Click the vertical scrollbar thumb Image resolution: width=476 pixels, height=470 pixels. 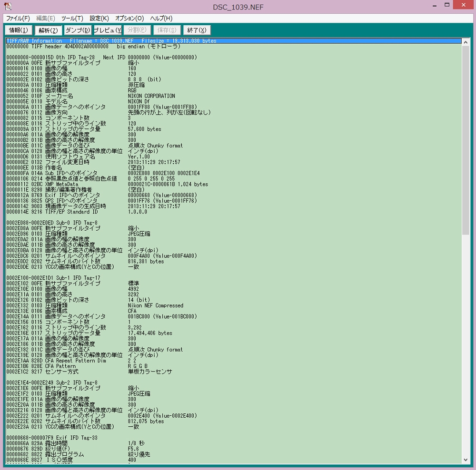point(466,140)
